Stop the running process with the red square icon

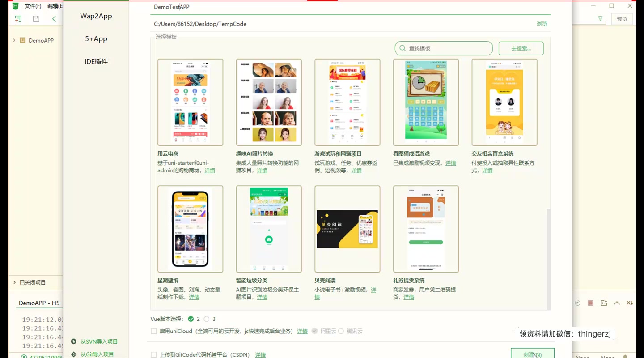coord(590,302)
